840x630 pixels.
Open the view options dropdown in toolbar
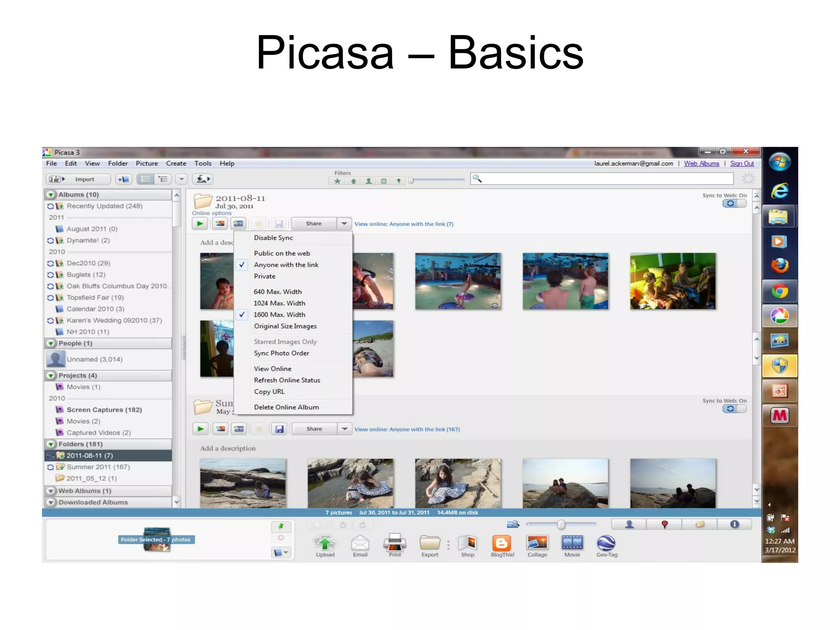click(x=182, y=179)
